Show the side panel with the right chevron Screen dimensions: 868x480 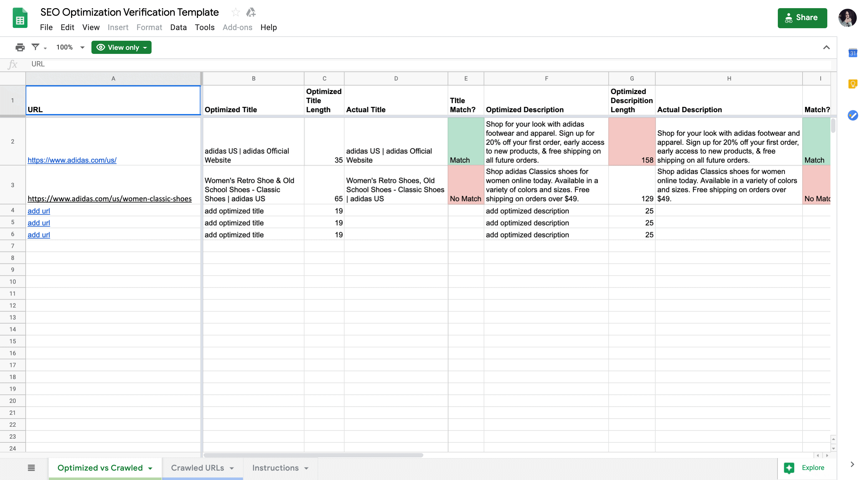[x=852, y=464]
